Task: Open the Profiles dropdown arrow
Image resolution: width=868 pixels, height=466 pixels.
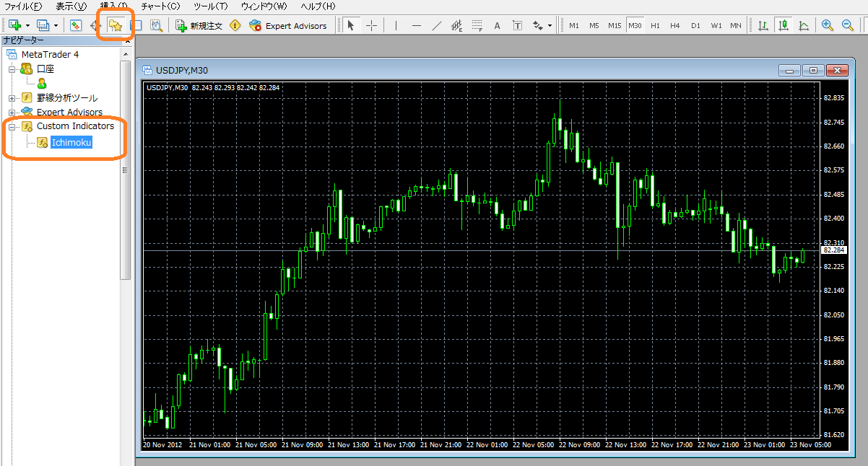Action: [56, 25]
